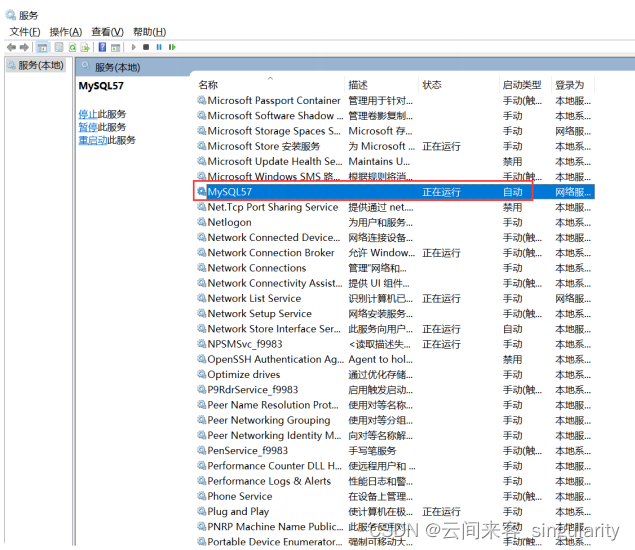635x550 pixels.
Task: Open the 帮助(H) menu
Action: [149, 32]
